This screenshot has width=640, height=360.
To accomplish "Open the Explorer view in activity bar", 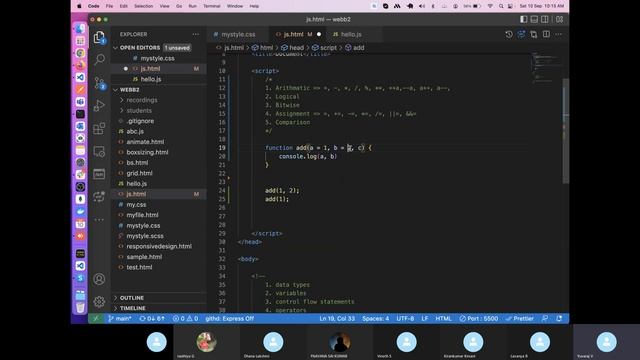I will [x=99, y=38].
